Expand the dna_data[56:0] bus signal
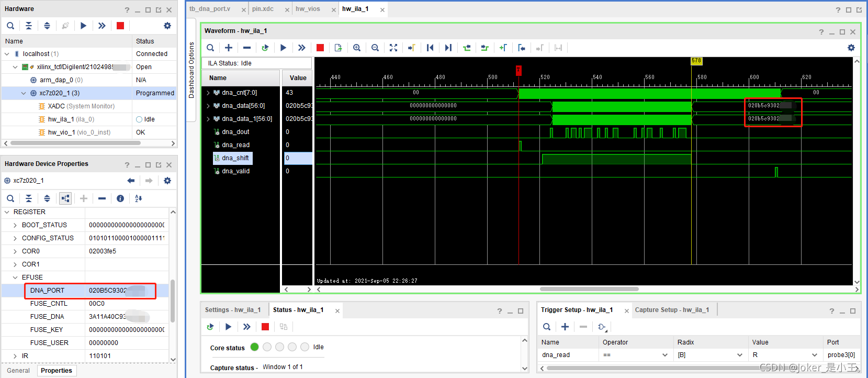 pyautogui.click(x=208, y=106)
